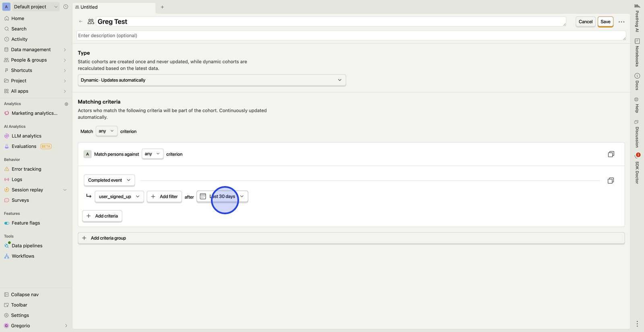Open the cohort Type dropdown
This screenshot has width=644, height=332.
pyautogui.click(x=211, y=80)
